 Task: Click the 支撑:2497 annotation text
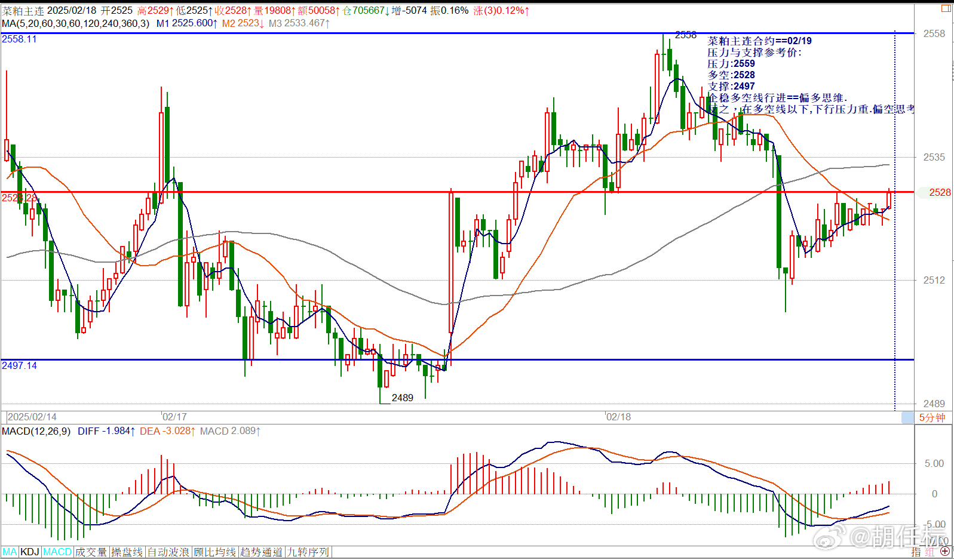731,87
